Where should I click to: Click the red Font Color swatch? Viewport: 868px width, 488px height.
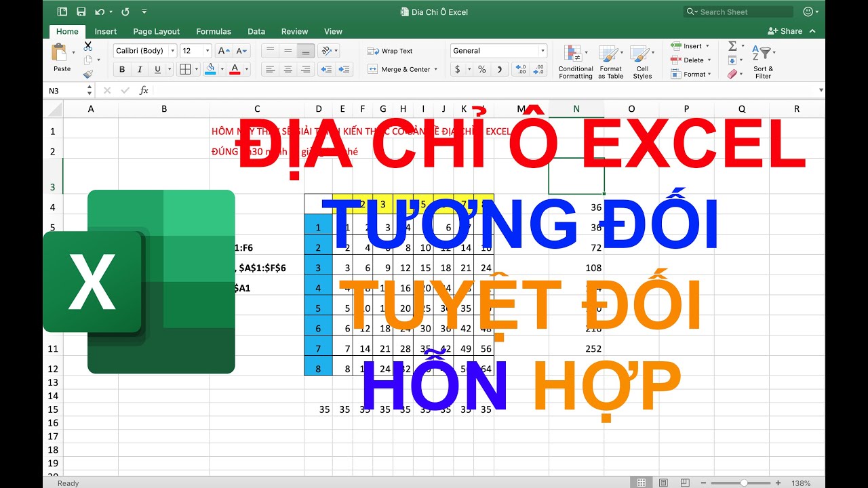pyautogui.click(x=235, y=69)
